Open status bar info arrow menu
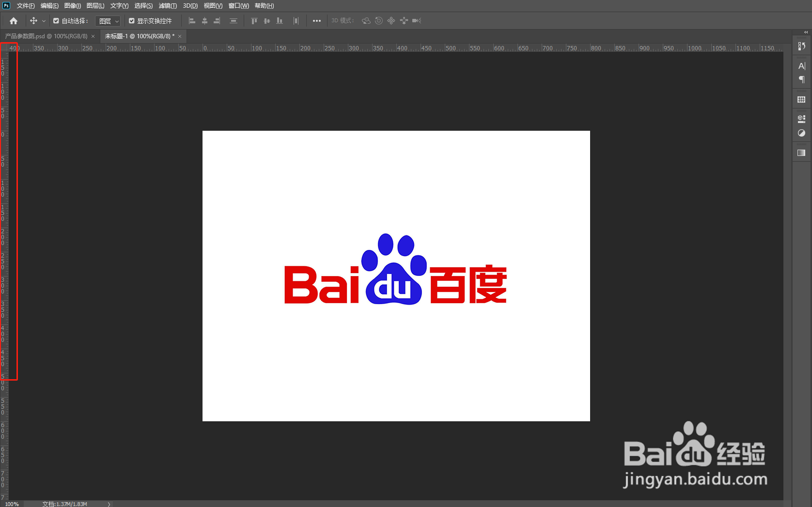Screen dimensions: 812x507 coord(109,504)
